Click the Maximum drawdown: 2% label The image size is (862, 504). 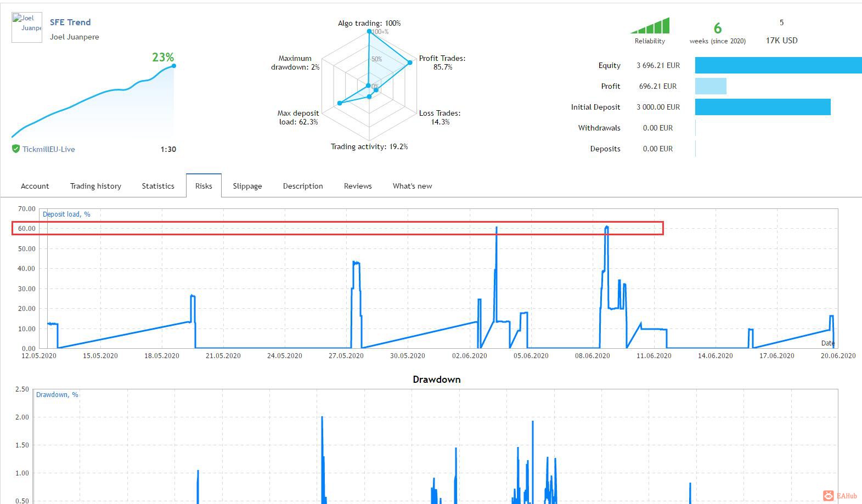pos(295,63)
